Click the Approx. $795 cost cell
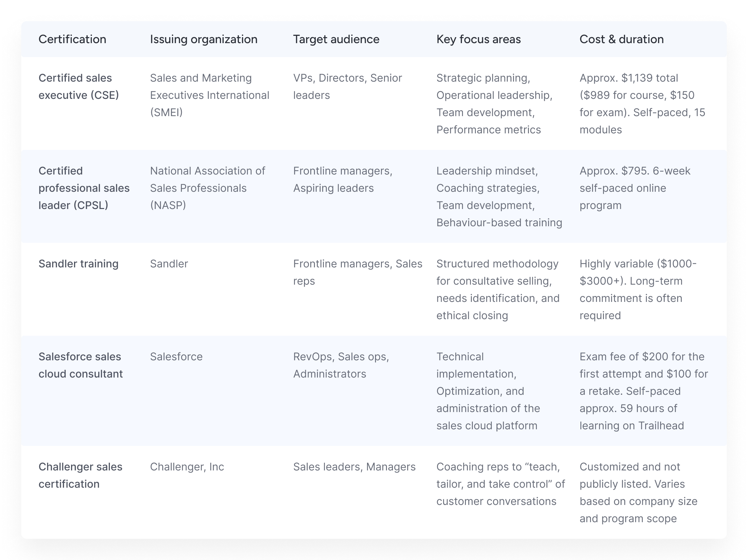The height and width of the screenshot is (560, 748). pyautogui.click(x=635, y=188)
